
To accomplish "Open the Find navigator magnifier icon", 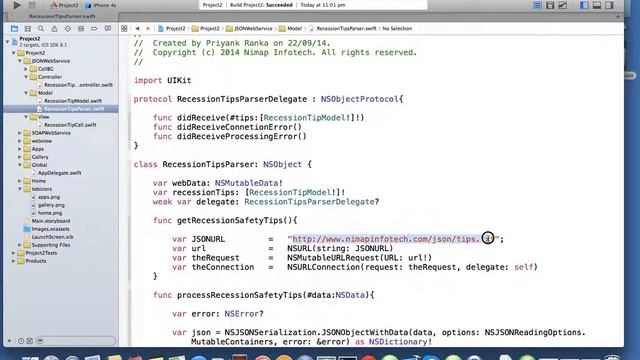I will pyautogui.click(x=41, y=29).
